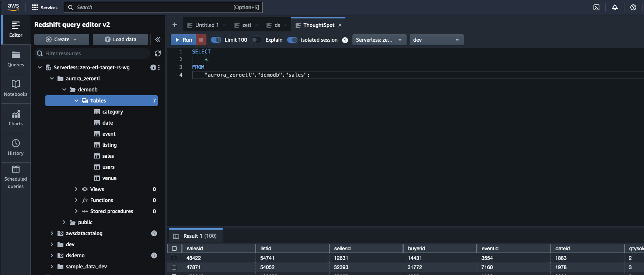Select the users table
The height and width of the screenshot is (275, 644).
(x=108, y=167)
